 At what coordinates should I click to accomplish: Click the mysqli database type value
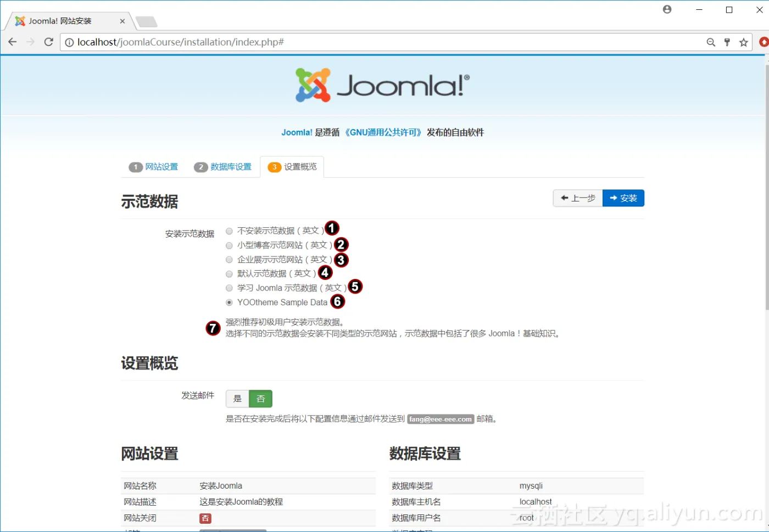531,486
